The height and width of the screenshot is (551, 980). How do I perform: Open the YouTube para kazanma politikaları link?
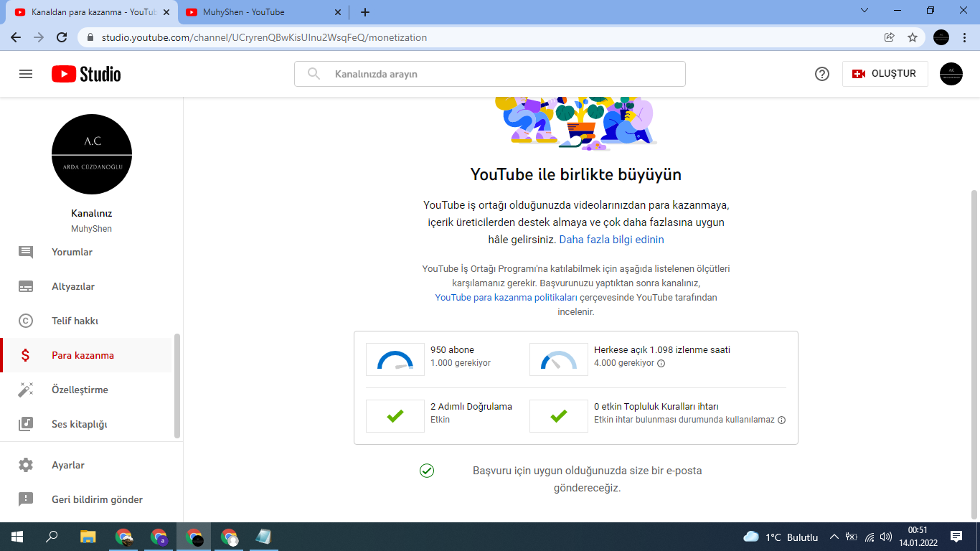click(506, 297)
